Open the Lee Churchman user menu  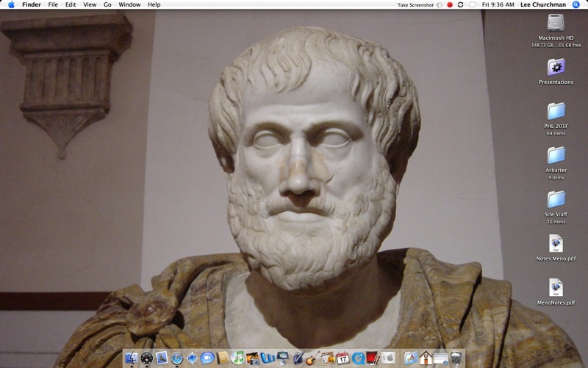tap(543, 4)
